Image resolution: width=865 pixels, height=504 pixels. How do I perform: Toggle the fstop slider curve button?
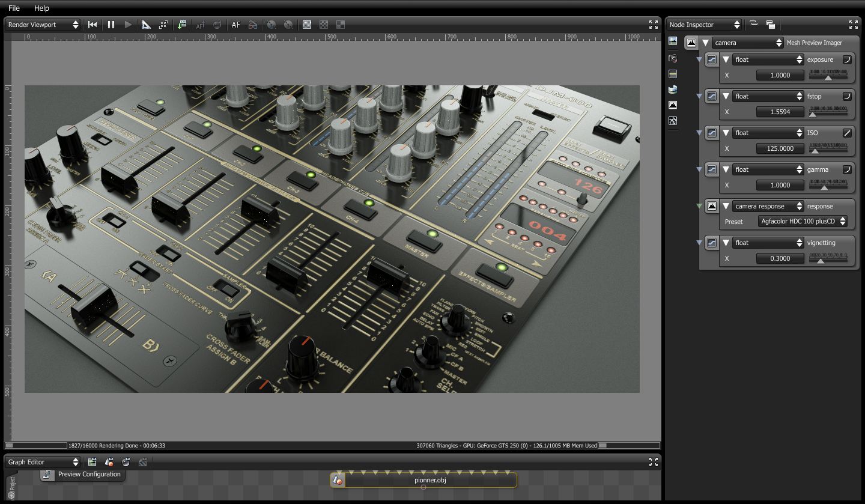click(847, 96)
